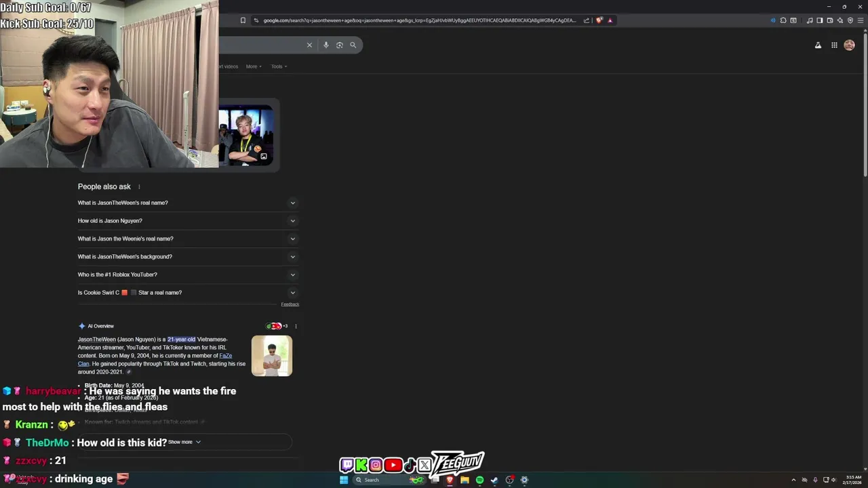The height and width of the screenshot is (488, 868).
Task: Expand AI Overview with Show more
Action: [184, 442]
